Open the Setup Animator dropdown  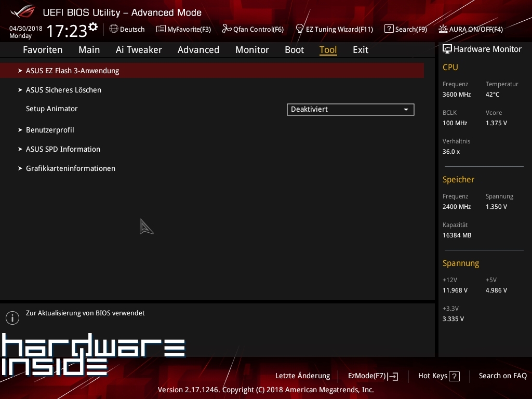(x=351, y=110)
